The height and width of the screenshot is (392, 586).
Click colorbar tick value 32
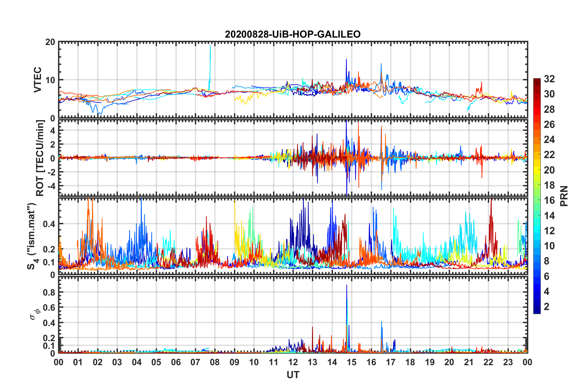coord(549,79)
